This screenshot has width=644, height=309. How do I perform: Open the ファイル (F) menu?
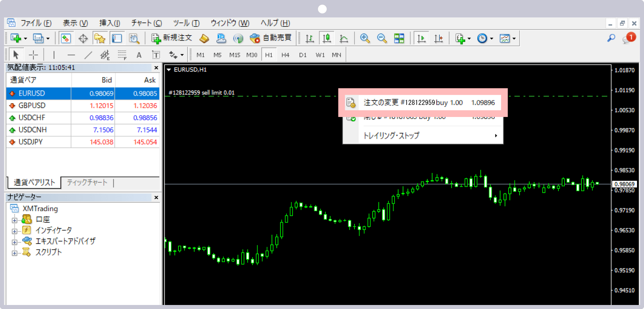coord(36,23)
